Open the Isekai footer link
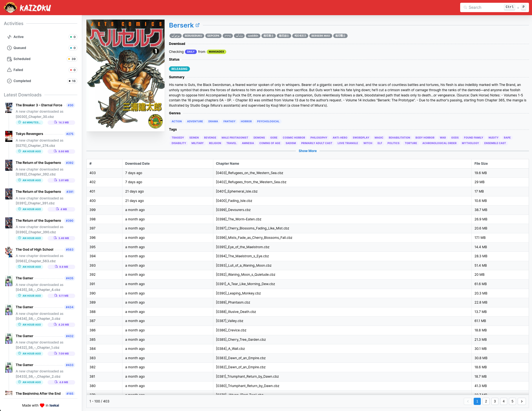 point(54,405)
